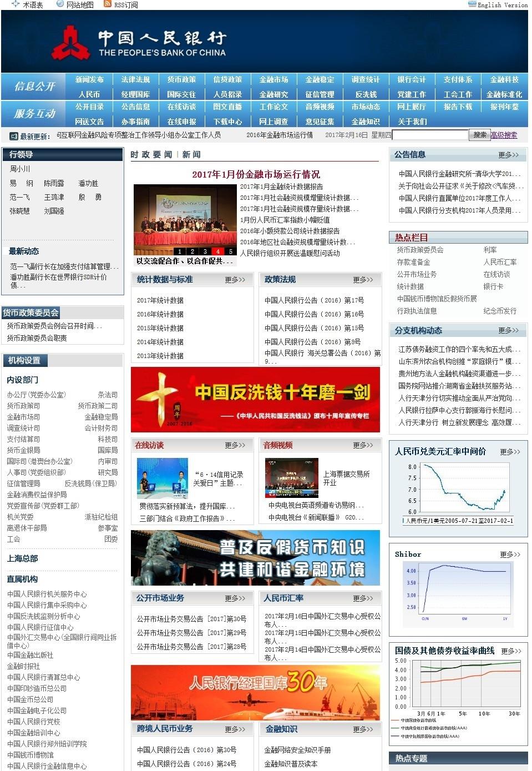The width and height of the screenshot is (532, 771).
Task: Open 利率 link in 热点栏目
Action: click(x=490, y=250)
